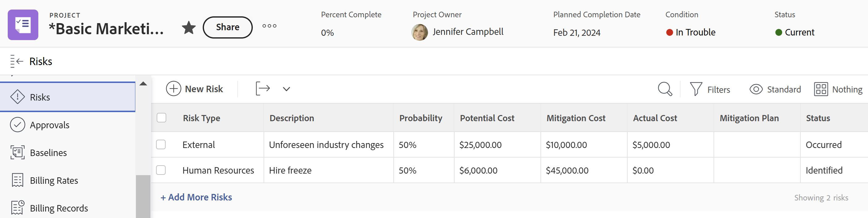Open the Status Current dropdown
Screen dimensions: 868x218
pos(795,32)
